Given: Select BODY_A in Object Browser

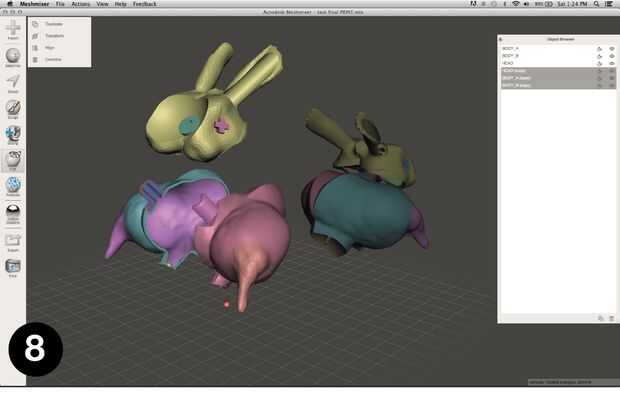Looking at the screenshot, I should click(x=558, y=49).
